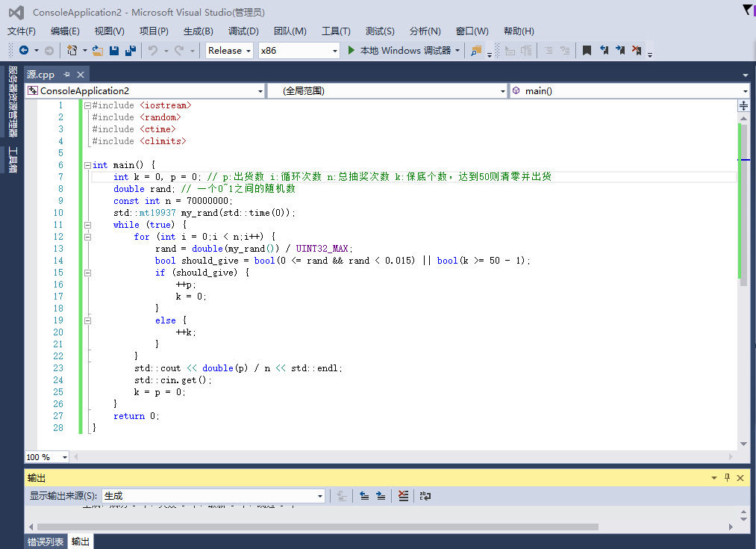
Task: Collapse the #include block at line 1
Action: pos(88,105)
